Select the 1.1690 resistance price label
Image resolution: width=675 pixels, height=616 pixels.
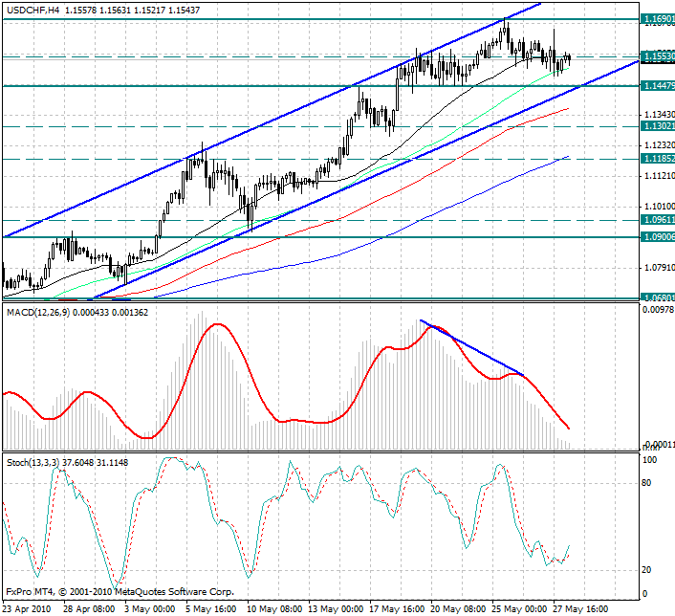pyautogui.click(x=658, y=19)
